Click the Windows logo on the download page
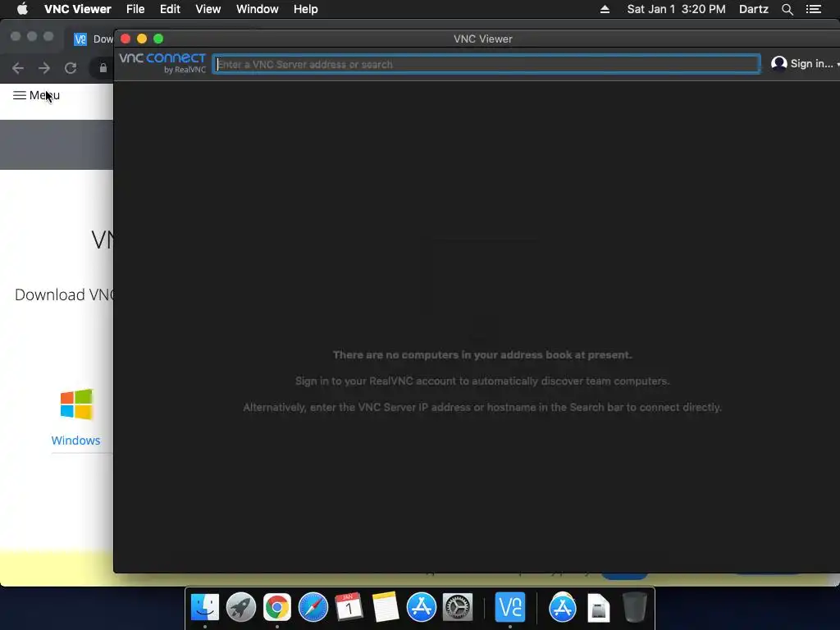This screenshot has width=840, height=630. [76, 404]
